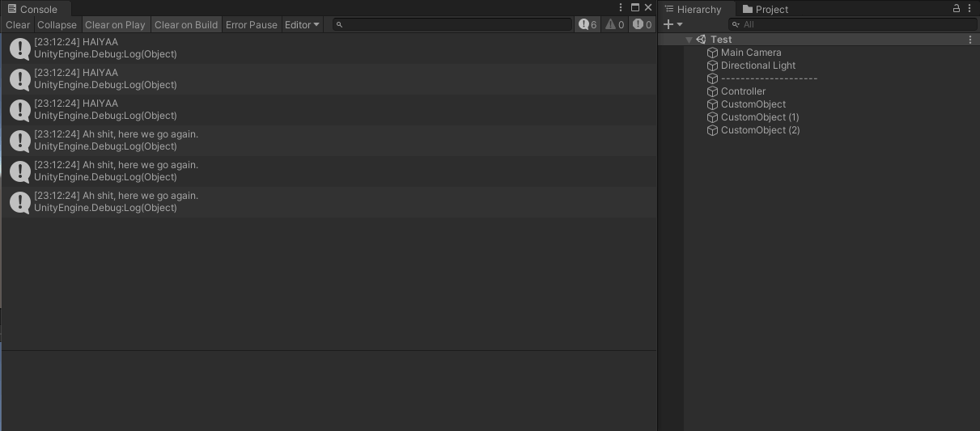Screen dimensions: 980x431
Task: Open the Hierarchy panel kebab menu
Action: point(969,8)
